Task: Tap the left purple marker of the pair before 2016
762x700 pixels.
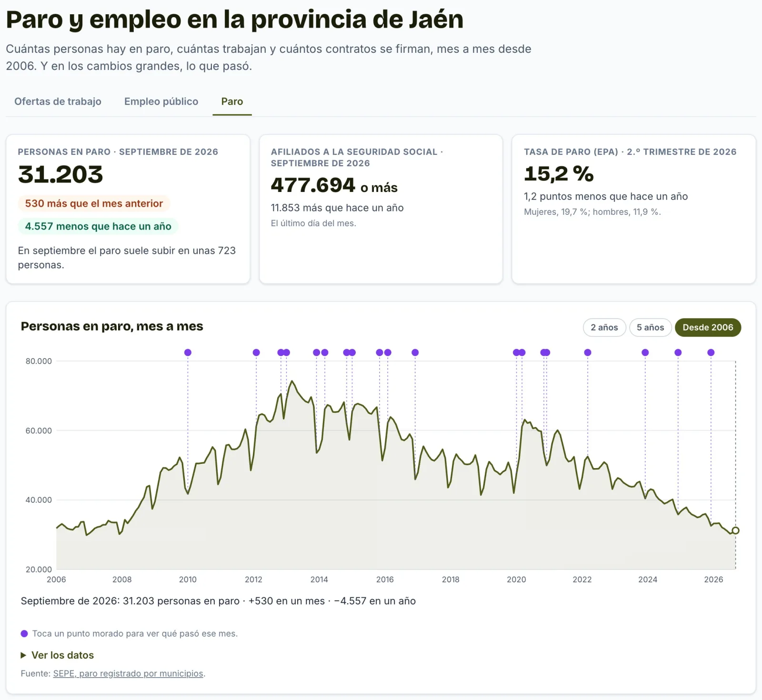Action: point(380,352)
